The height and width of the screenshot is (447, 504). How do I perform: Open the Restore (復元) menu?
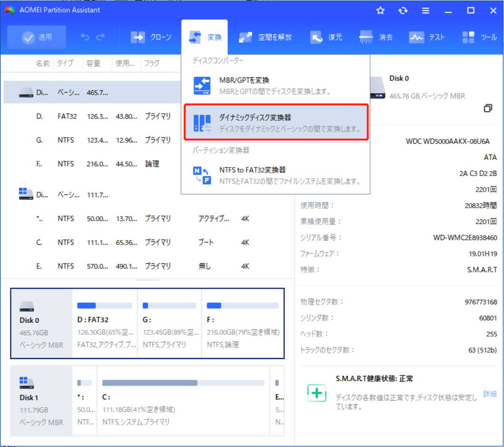[326, 37]
